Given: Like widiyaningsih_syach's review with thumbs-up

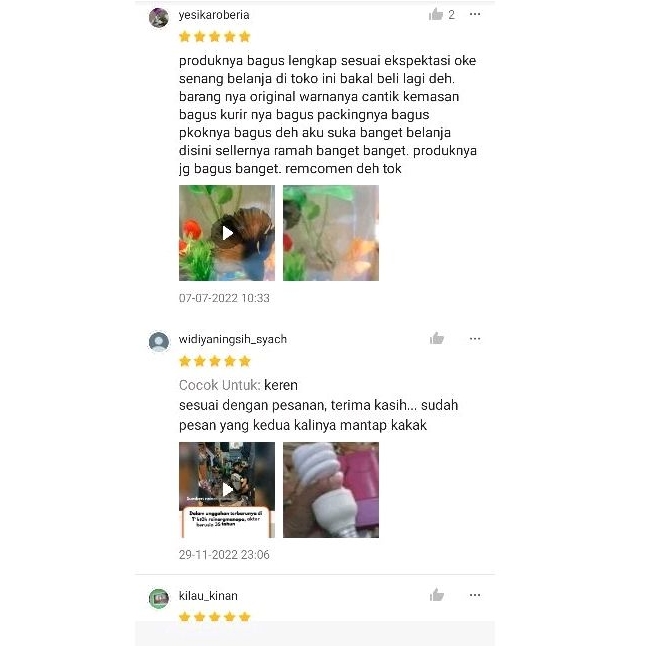Looking at the screenshot, I should coord(436,339).
